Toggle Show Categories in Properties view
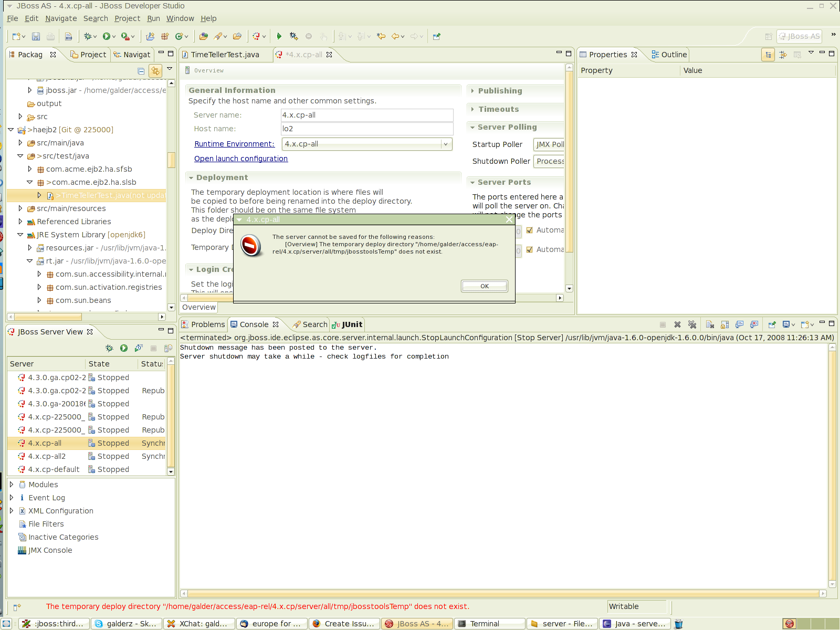840x630 pixels. point(768,55)
